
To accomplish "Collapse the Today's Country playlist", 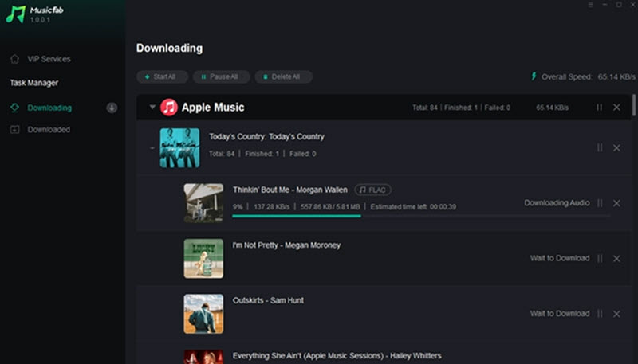I will pos(152,148).
